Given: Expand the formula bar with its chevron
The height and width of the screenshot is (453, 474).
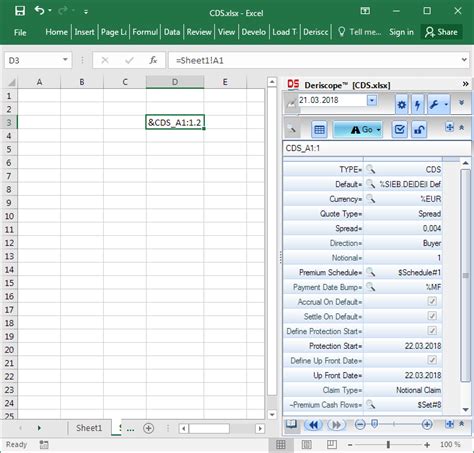Looking at the screenshot, I should 464,60.
